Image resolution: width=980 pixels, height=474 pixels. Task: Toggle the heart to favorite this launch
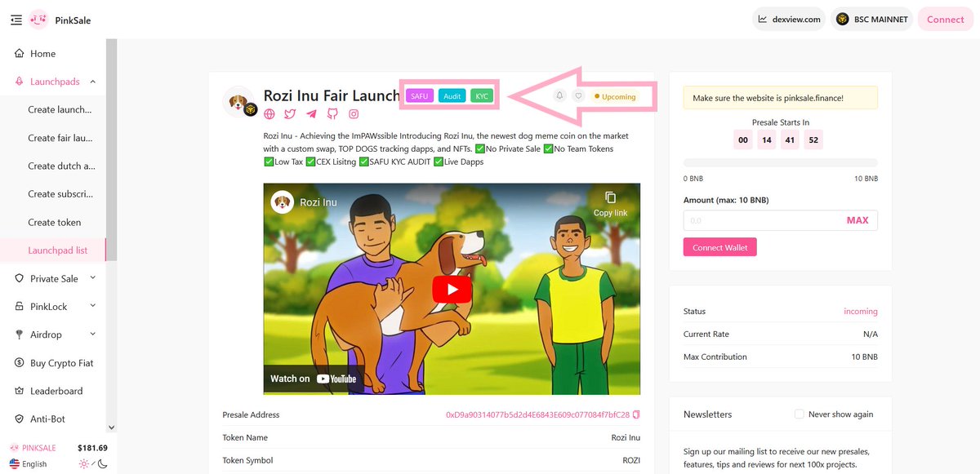point(579,95)
